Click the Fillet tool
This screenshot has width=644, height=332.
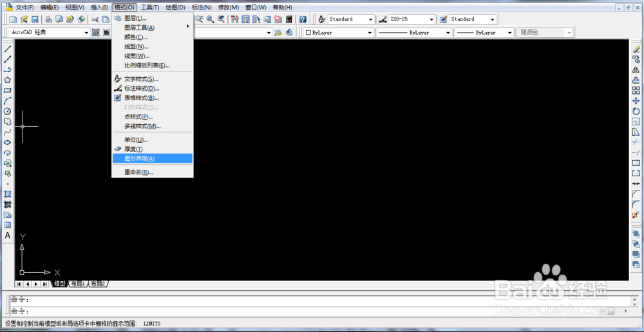point(636,204)
